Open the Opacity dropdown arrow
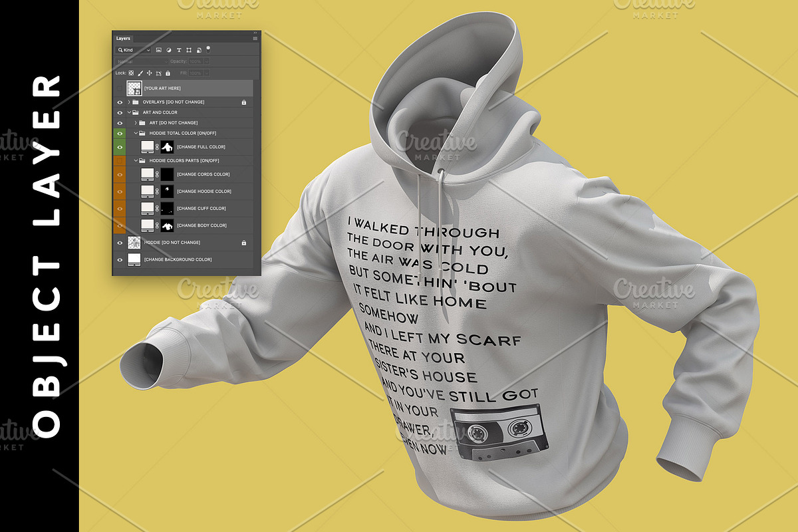Screen dimensions: 798x532 click(207, 62)
